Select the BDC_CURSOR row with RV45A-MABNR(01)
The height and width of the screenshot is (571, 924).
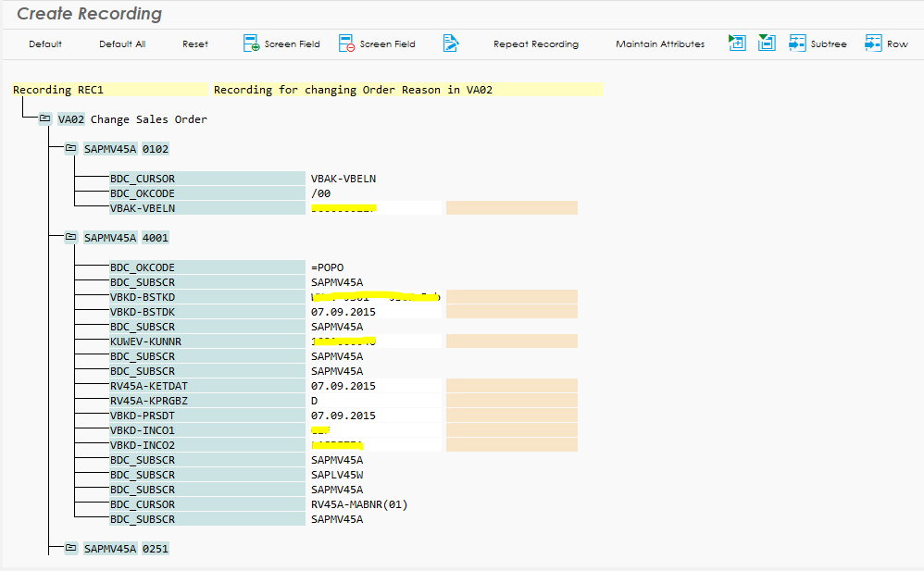(x=143, y=504)
